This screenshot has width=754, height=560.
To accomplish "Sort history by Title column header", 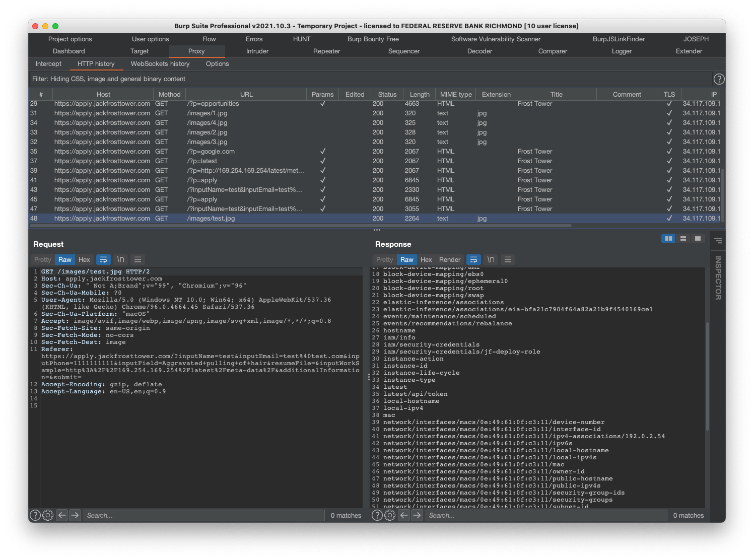I will 557,94.
